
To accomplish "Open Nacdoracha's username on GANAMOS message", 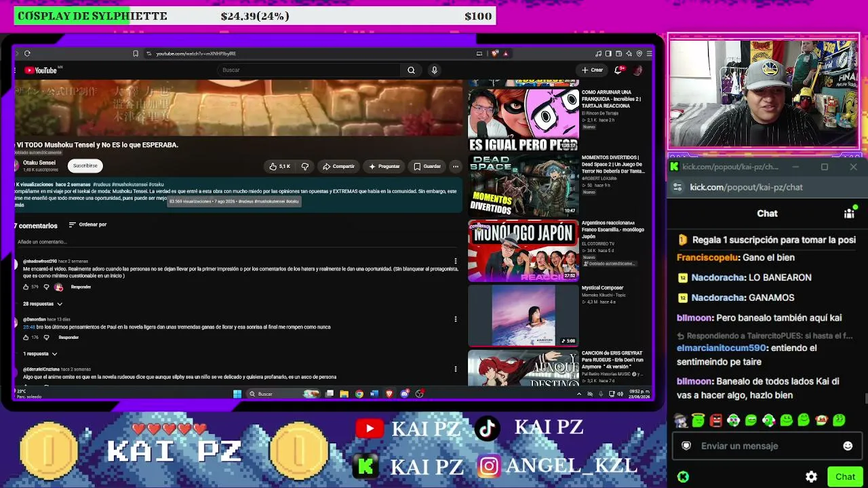I will 717,298.
